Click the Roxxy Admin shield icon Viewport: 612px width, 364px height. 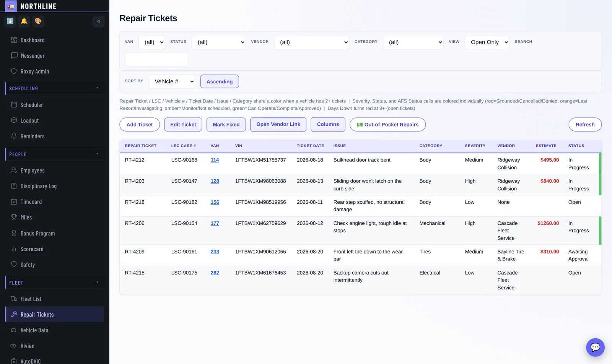(x=14, y=71)
